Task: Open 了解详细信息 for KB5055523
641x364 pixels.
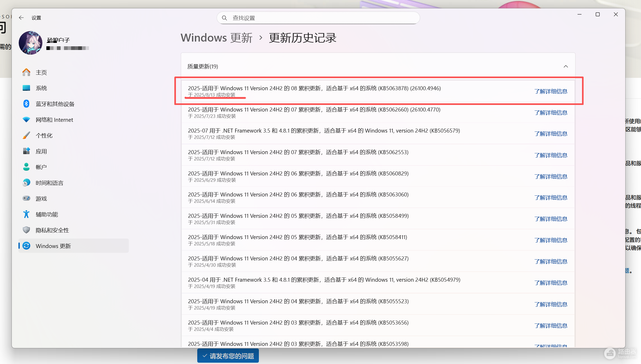Action: [551, 304]
